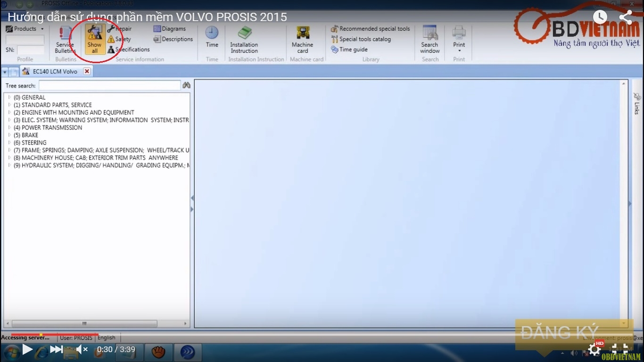Expand (2) ENGINE WITH MOUNTING node
The image size is (644, 362).
coord(9,113)
